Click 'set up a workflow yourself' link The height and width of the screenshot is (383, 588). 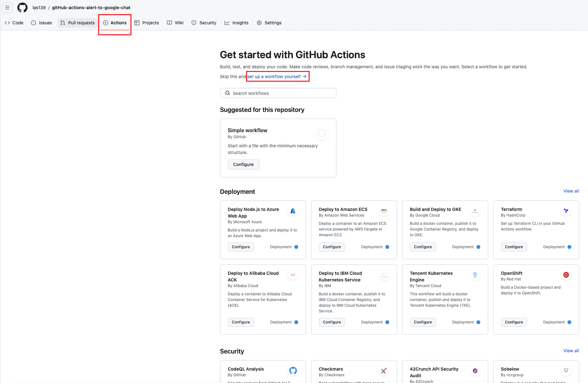point(277,77)
